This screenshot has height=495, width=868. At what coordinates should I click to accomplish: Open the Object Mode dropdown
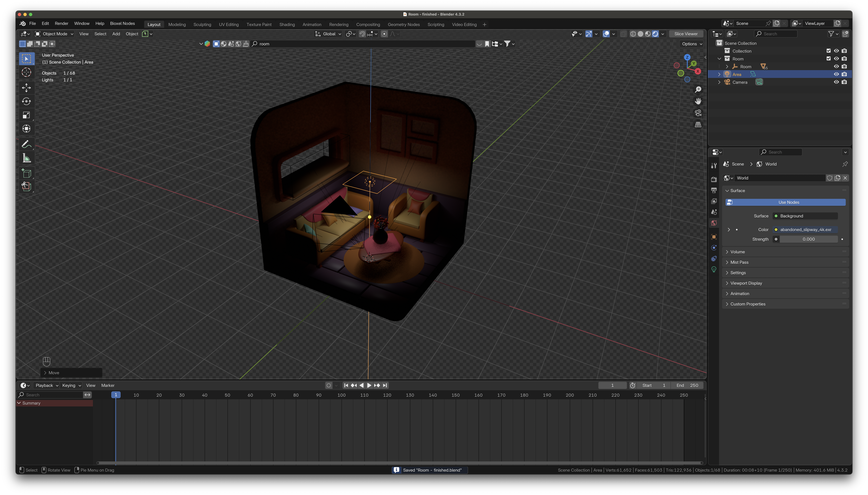click(54, 34)
